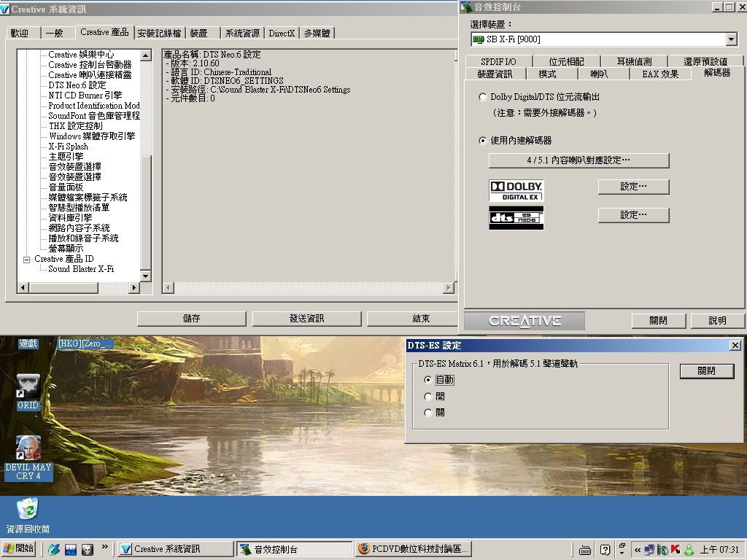Open the DirectX tab
Image resolution: width=747 pixels, height=560 pixels.
(x=282, y=34)
